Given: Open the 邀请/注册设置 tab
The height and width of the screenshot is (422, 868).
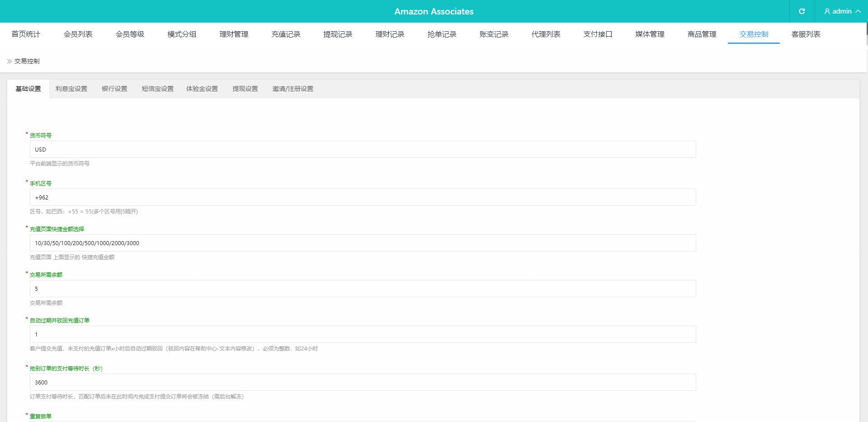Looking at the screenshot, I should click(x=292, y=89).
